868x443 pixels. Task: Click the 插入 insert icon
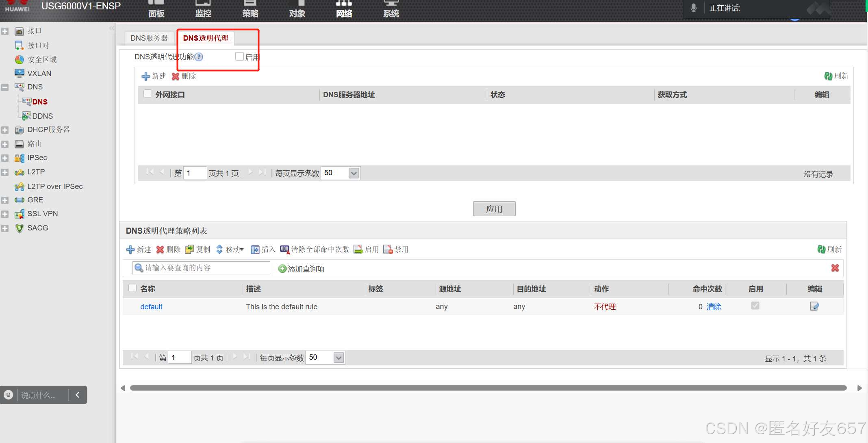click(x=255, y=249)
